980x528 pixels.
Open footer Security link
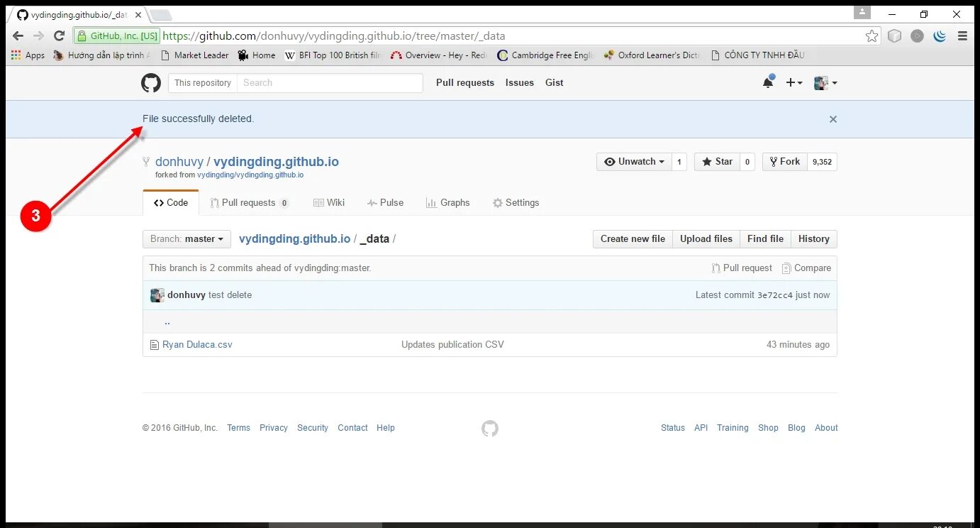point(313,428)
